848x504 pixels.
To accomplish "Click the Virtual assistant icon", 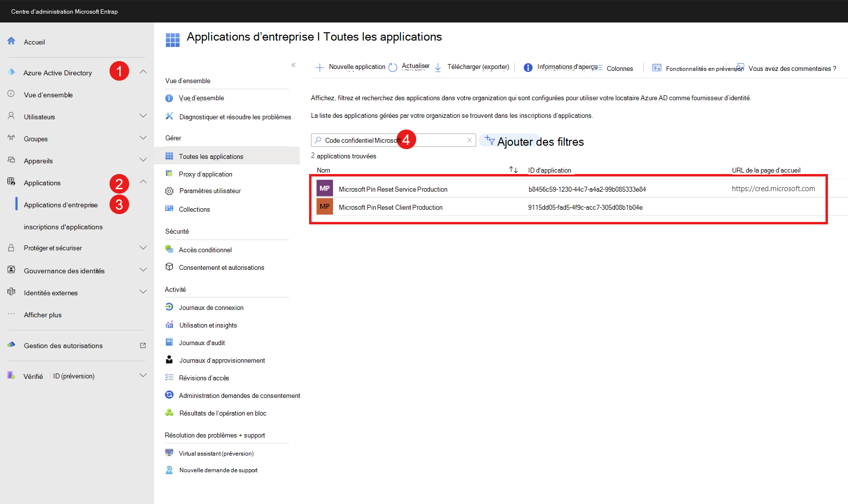I will coord(169,453).
